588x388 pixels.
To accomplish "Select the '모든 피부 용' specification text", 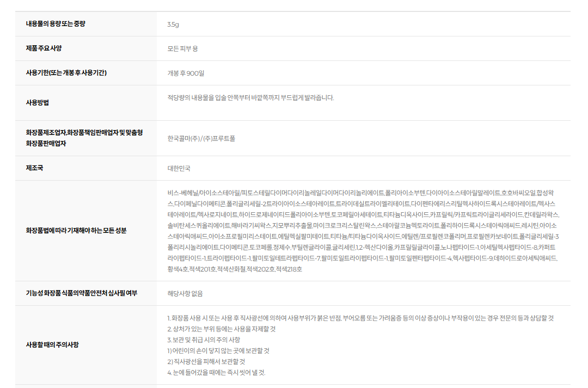I will click(182, 48).
